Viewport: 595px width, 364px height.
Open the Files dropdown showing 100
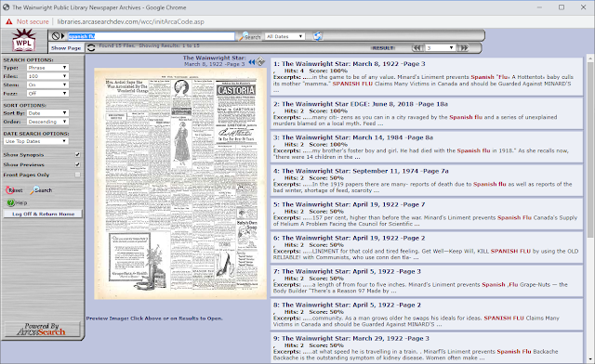click(47, 76)
